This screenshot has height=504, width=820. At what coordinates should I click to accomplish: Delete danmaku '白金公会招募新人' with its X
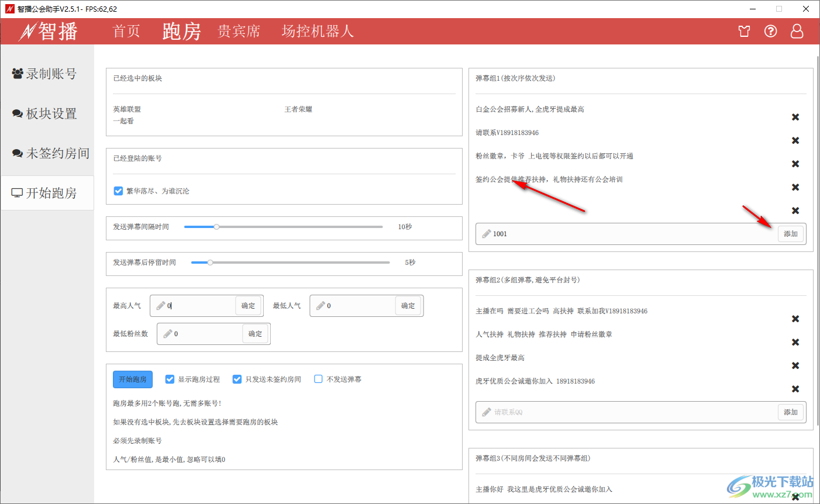795,117
